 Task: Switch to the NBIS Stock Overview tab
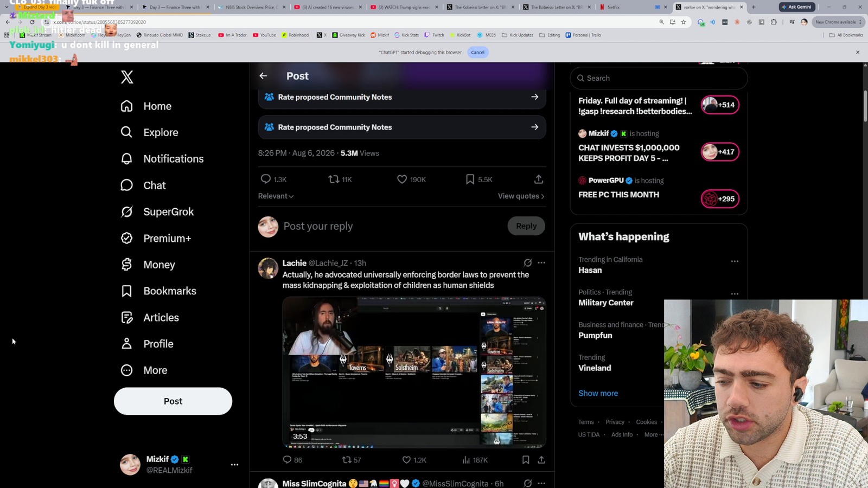[250, 7]
